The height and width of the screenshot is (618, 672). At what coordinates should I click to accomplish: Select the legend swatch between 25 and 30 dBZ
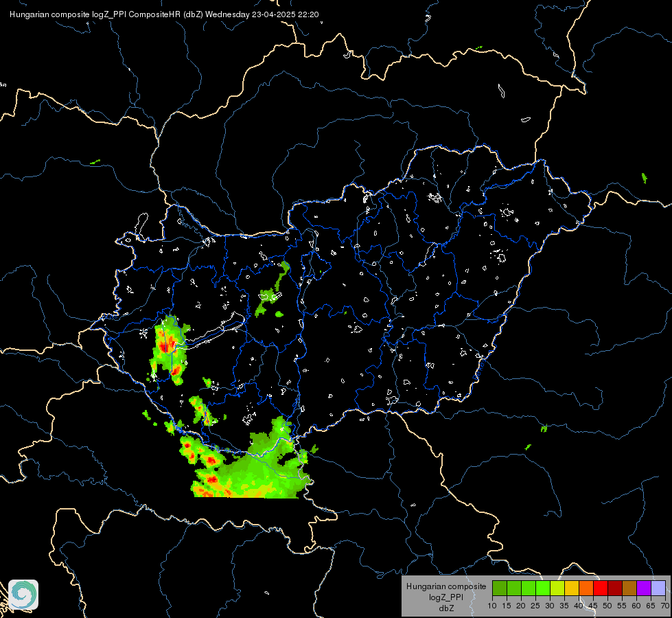(x=543, y=588)
